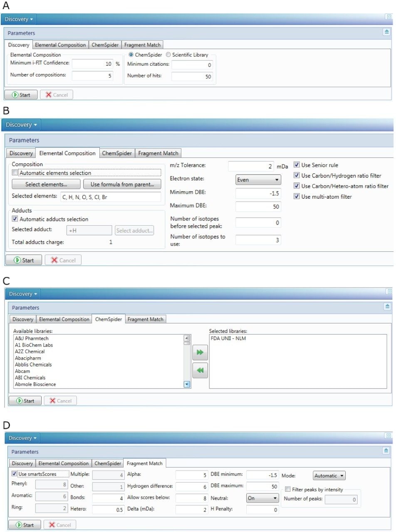
Task: Click the Number of isotopes to use field
Action: pyautogui.click(x=258, y=240)
